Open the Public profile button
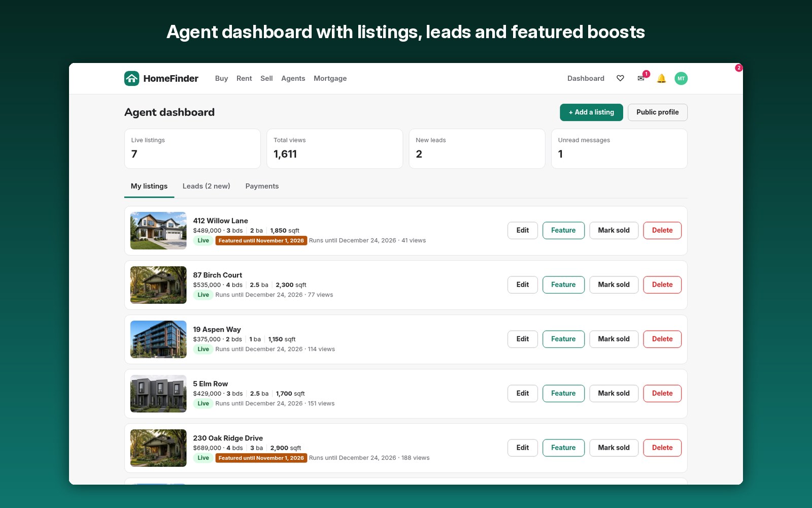The image size is (812, 508). click(658, 112)
